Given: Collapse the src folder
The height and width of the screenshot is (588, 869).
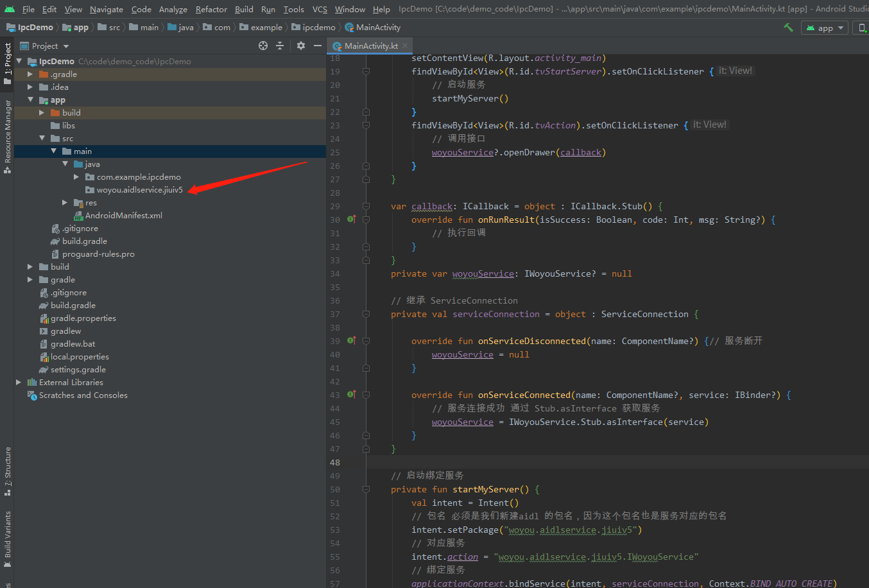Looking at the screenshot, I should pyautogui.click(x=42, y=138).
